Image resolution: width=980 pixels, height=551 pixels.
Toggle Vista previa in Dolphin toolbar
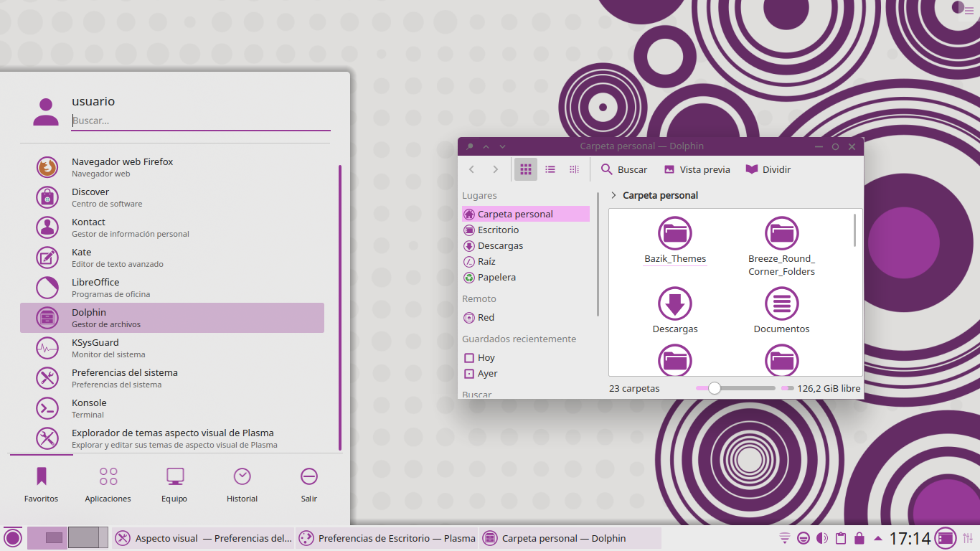[x=697, y=169]
